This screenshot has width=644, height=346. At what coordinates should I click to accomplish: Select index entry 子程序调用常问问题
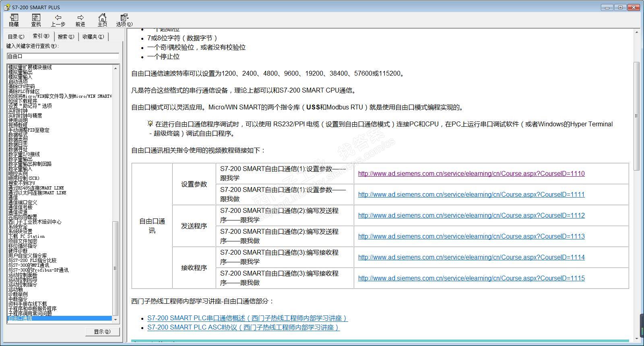[30, 313]
